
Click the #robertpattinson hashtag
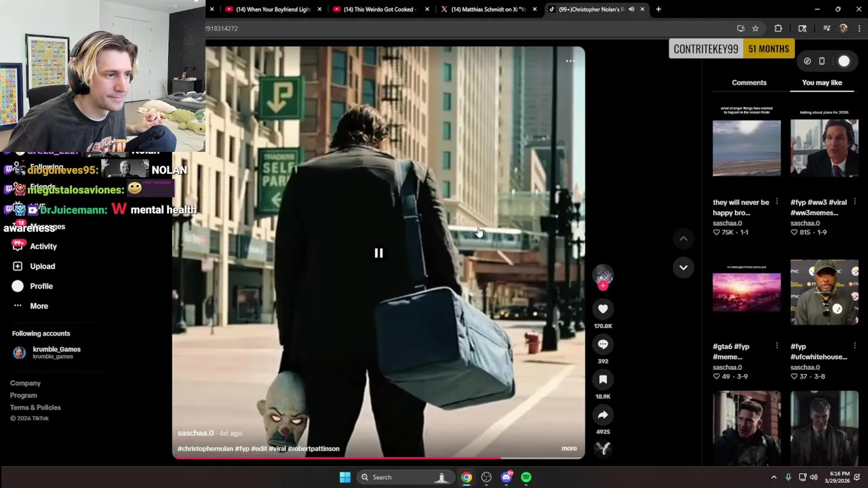(313, 449)
